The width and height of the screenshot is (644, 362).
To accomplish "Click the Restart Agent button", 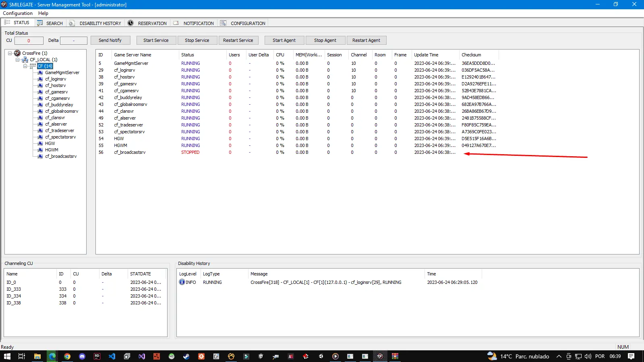I will 367,40.
